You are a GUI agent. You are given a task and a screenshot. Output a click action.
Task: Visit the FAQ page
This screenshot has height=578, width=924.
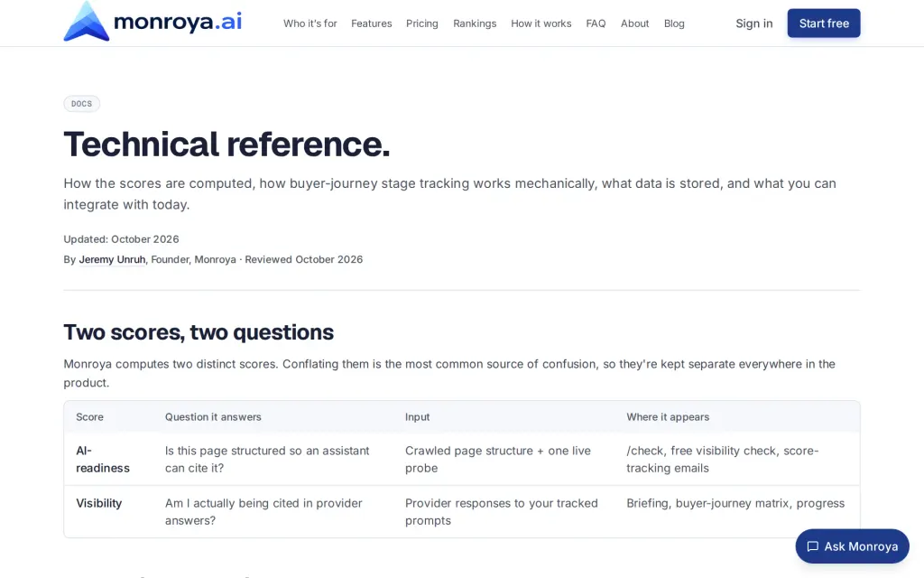pos(596,23)
